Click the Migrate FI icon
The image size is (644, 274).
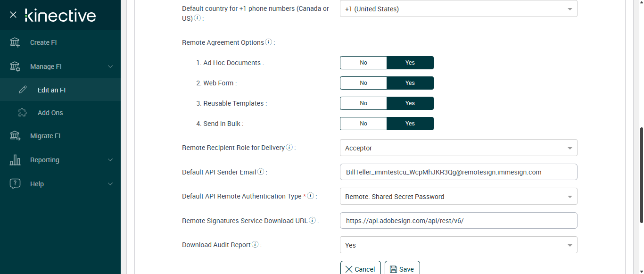coord(15,136)
